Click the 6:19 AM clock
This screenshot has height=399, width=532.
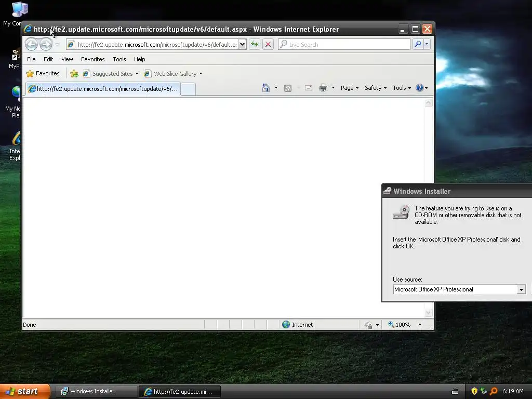point(513,391)
